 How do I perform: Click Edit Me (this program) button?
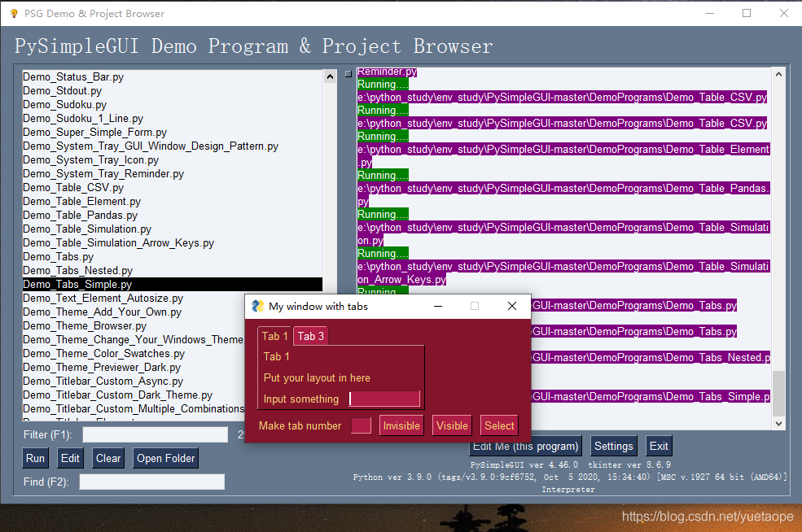click(526, 446)
